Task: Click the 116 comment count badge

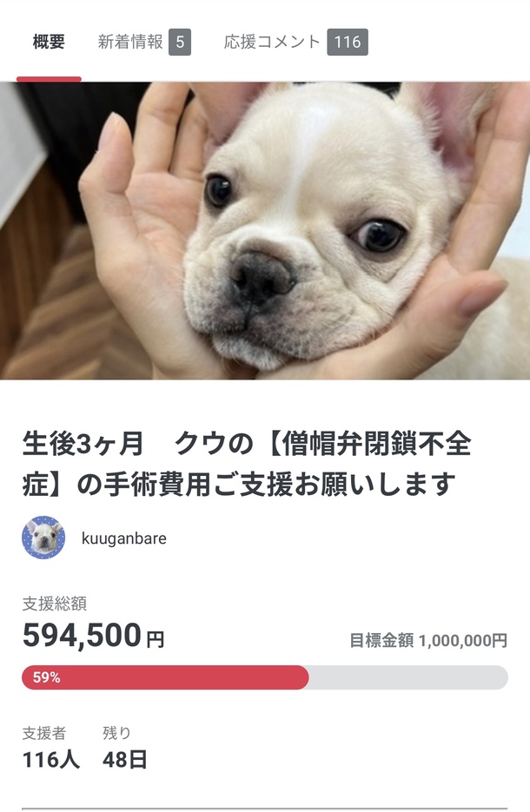Action: pos(348,42)
